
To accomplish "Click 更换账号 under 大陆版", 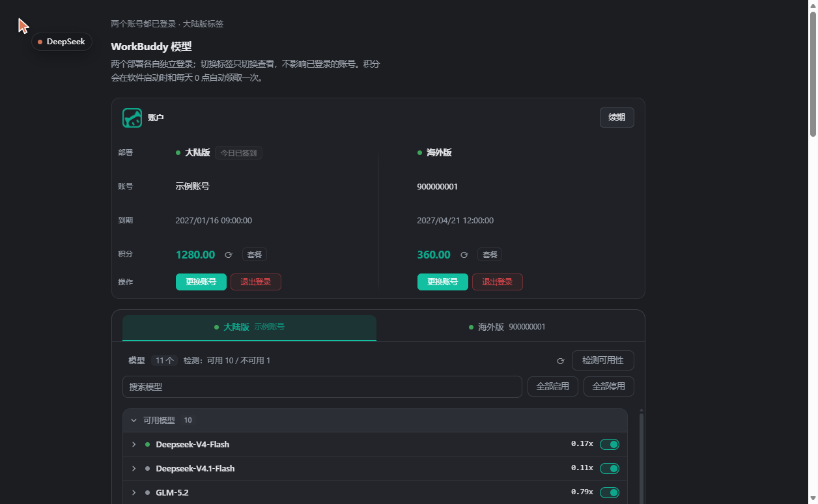I will click(201, 282).
